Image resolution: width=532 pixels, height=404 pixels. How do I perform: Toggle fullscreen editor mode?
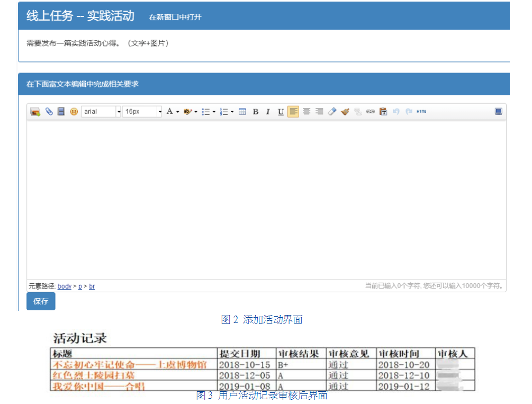click(499, 111)
